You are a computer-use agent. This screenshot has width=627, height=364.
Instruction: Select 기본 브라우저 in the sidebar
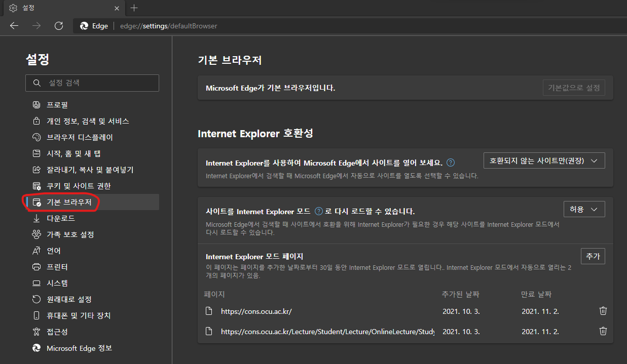(x=92, y=202)
